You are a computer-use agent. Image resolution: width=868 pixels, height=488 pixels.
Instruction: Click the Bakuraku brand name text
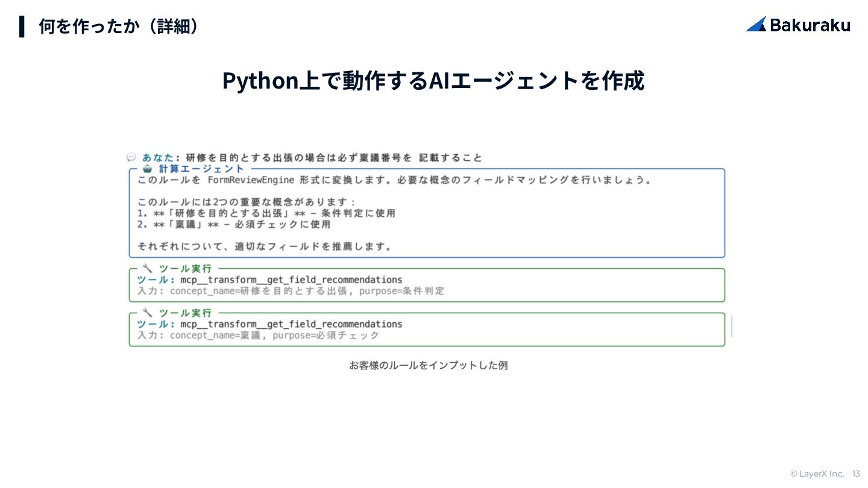point(810,25)
